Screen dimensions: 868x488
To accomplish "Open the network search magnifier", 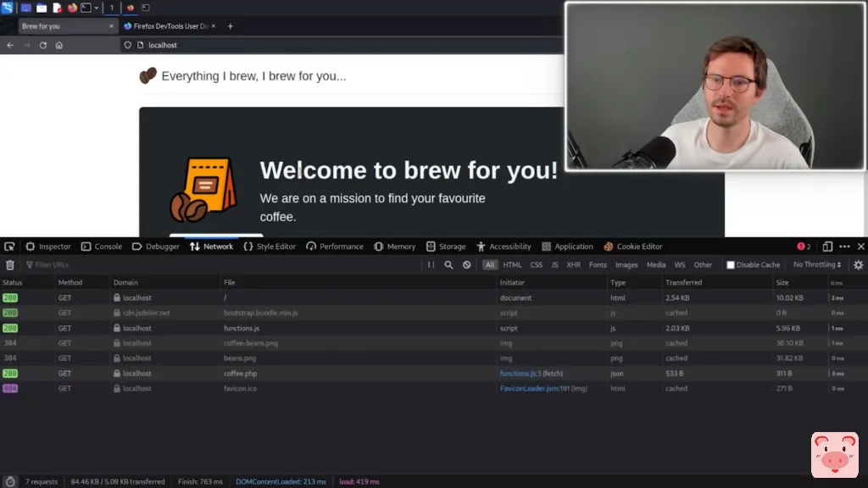I will pyautogui.click(x=449, y=265).
